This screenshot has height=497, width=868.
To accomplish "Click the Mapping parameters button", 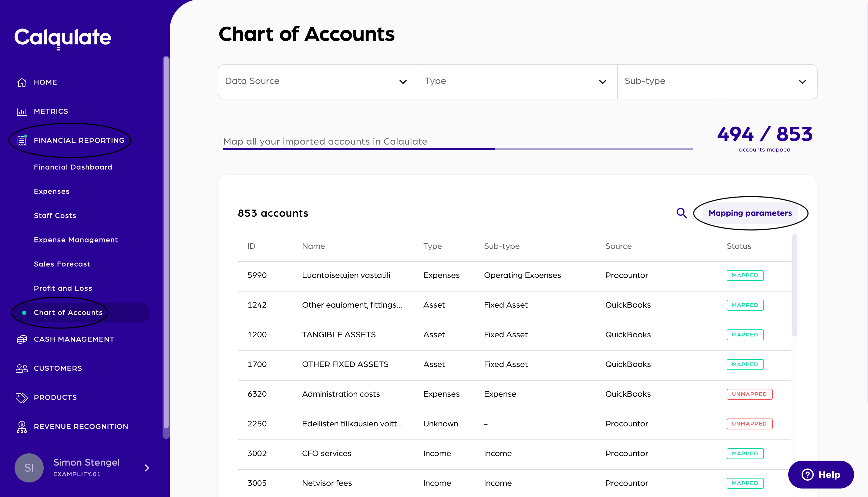I will 750,213.
